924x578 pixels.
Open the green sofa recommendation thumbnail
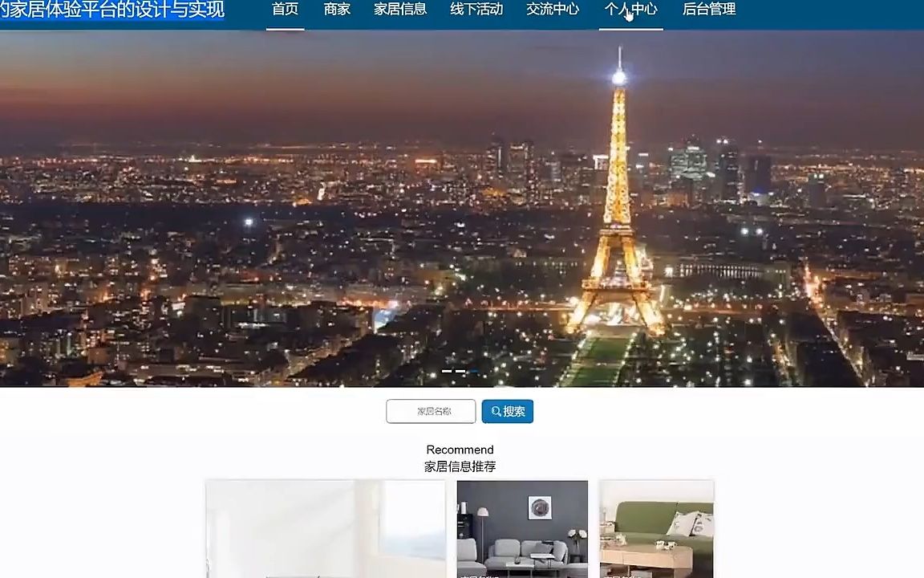click(x=655, y=528)
